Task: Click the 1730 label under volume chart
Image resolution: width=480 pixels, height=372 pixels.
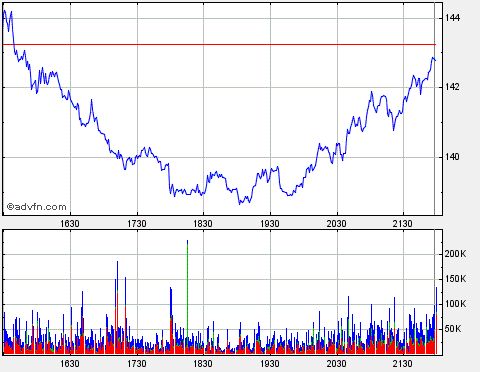Action: pyautogui.click(x=137, y=363)
